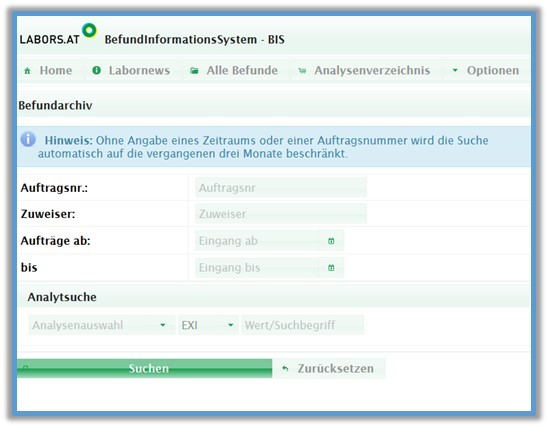Image resolution: width=548 pixels, height=427 pixels.
Task: Open the Labornews menu item
Action: pyautogui.click(x=131, y=71)
